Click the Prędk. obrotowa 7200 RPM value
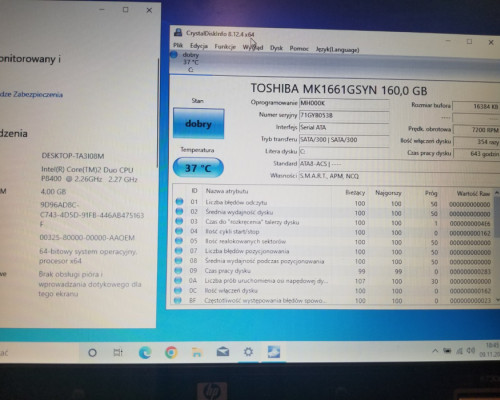Screen dimensions: 500x400 (x=476, y=130)
